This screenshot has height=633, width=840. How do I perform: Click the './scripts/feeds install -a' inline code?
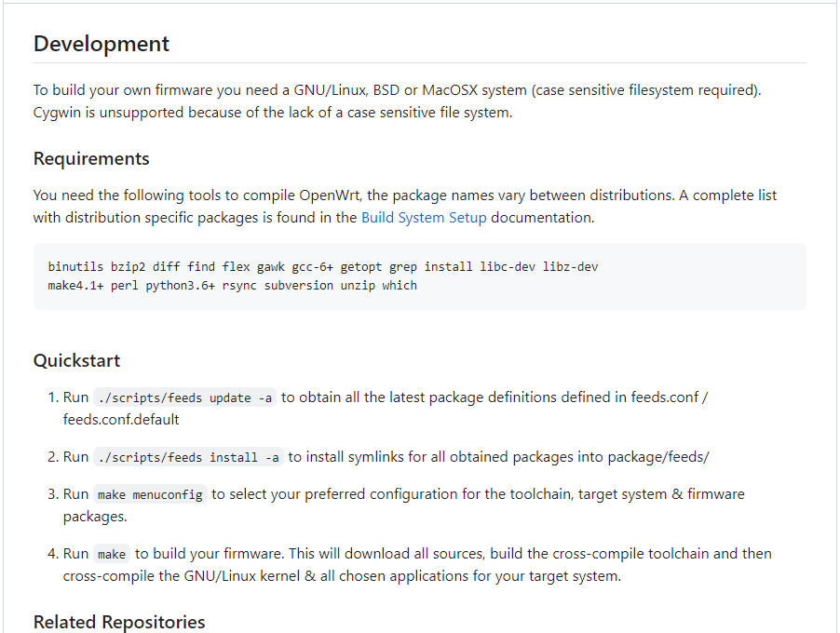tap(188, 457)
